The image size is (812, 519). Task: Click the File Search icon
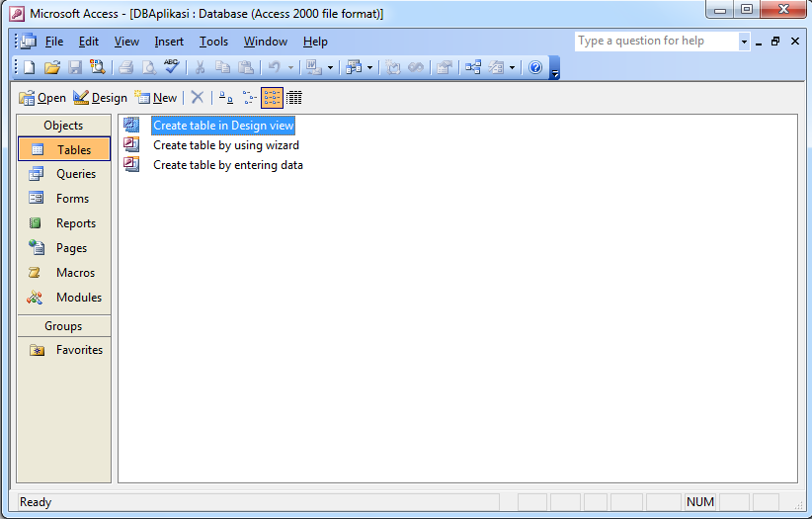tap(98, 67)
